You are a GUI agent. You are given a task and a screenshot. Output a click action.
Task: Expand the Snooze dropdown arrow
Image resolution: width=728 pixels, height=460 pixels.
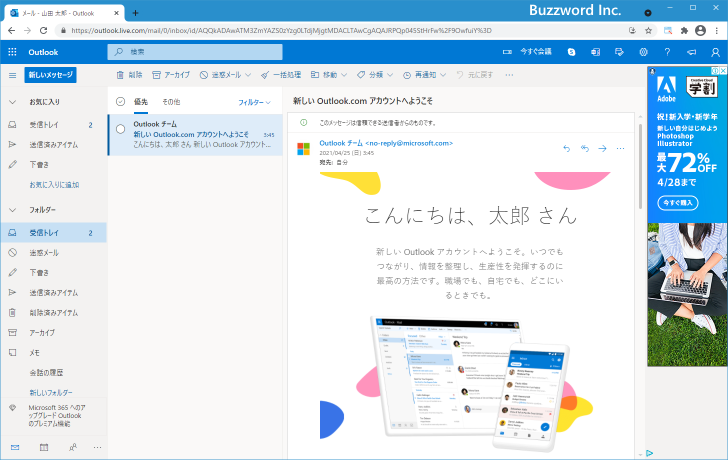443,75
